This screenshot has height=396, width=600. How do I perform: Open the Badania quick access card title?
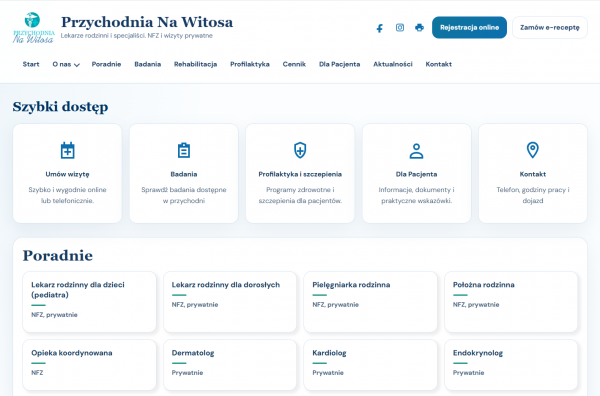pyautogui.click(x=184, y=174)
